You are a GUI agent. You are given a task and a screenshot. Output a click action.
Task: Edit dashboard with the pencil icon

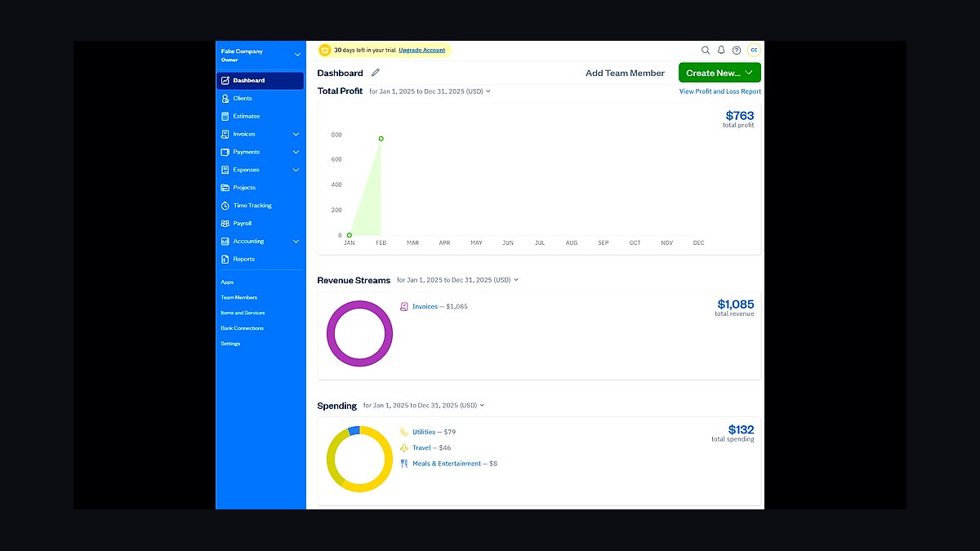(x=376, y=73)
